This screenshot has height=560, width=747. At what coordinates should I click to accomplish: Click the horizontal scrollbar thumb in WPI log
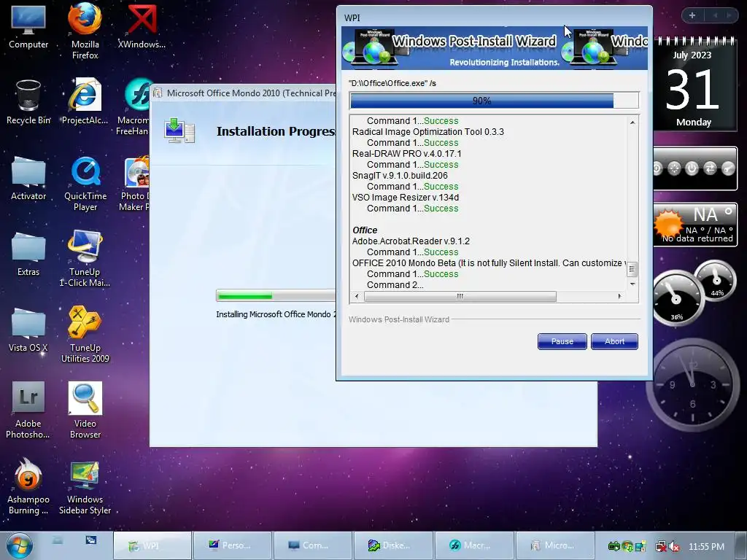click(460, 296)
